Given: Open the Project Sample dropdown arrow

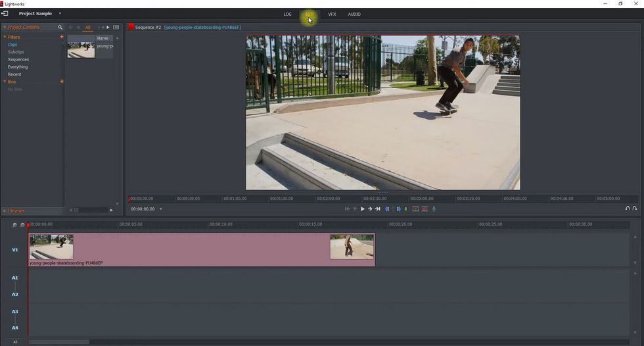Looking at the screenshot, I should click(60, 14).
